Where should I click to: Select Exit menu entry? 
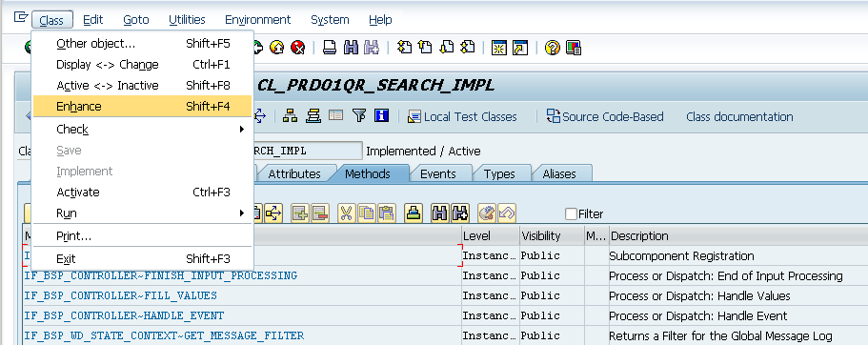coord(142,258)
